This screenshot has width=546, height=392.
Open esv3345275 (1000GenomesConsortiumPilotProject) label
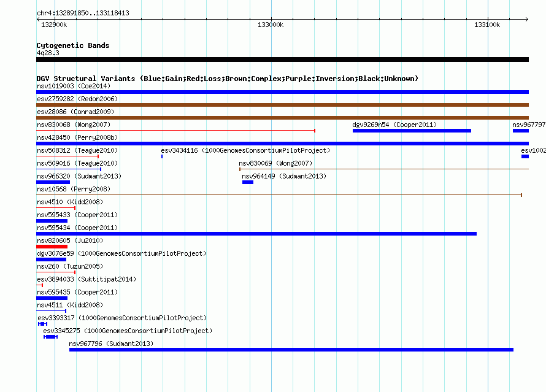coord(128,331)
